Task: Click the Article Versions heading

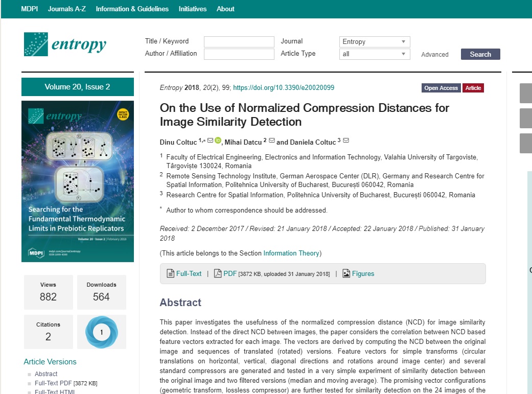Action: click(x=50, y=362)
